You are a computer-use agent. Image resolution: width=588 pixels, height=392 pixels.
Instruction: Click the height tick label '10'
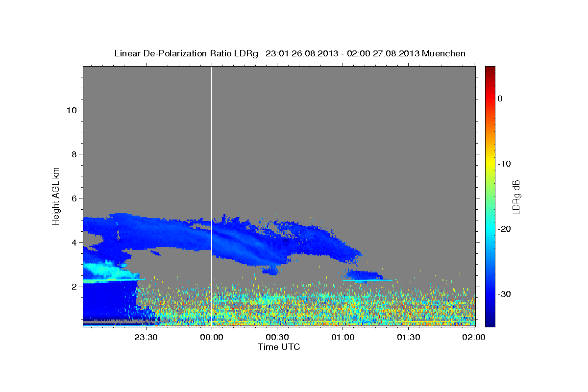click(x=71, y=110)
